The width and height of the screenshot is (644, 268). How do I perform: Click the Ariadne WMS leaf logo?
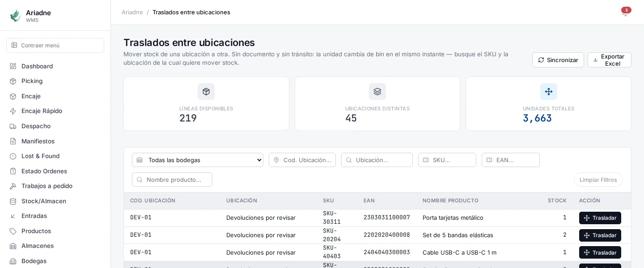[15, 16]
